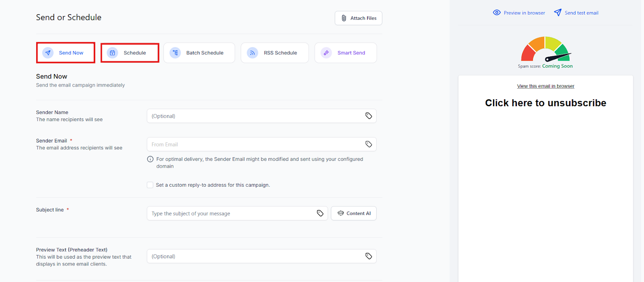This screenshot has width=644, height=282.
Task: Click the eye icon for Preview in browser
Action: (x=497, y=13)
